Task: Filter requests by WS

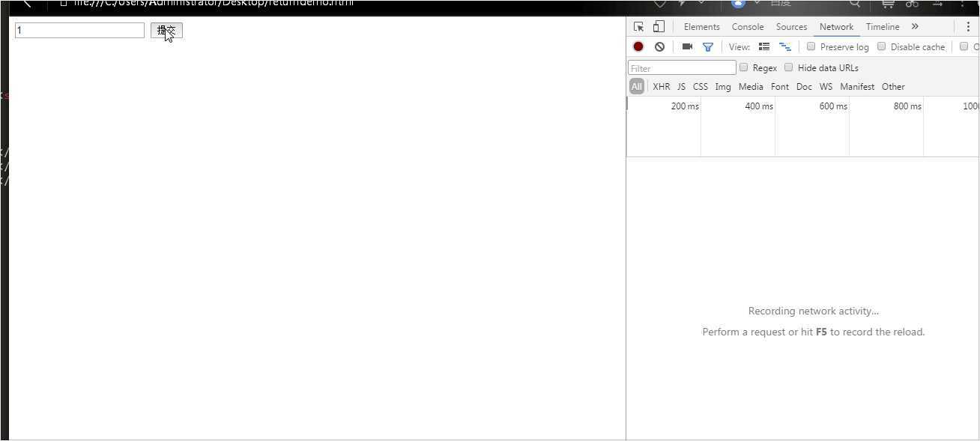Action: pyautogui.click(x=826, y=87)
